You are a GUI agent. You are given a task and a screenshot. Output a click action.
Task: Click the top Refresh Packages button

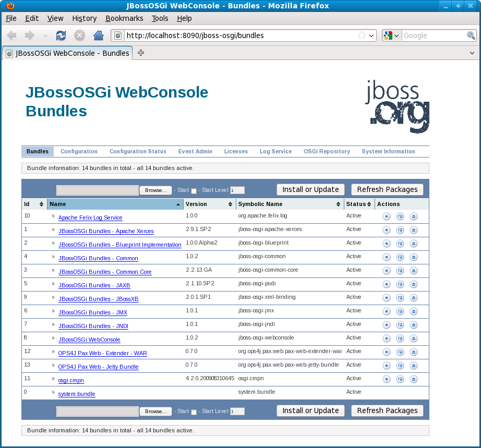[387, 189]
